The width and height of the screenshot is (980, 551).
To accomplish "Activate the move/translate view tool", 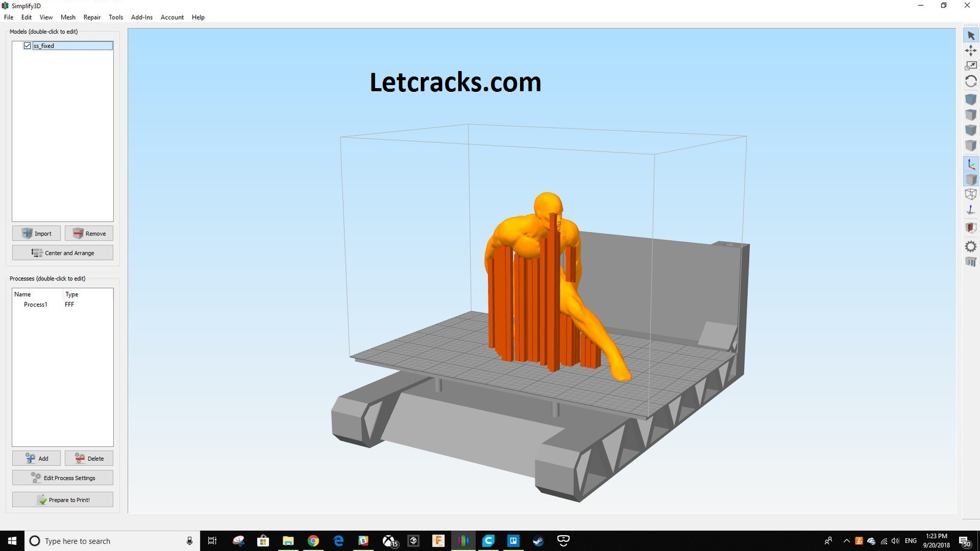I will click(x=971, y=51).
